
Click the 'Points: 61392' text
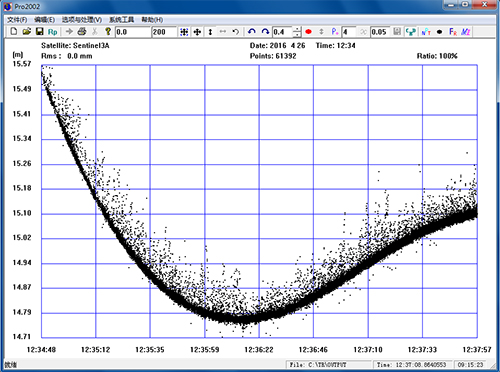[273, 56]
